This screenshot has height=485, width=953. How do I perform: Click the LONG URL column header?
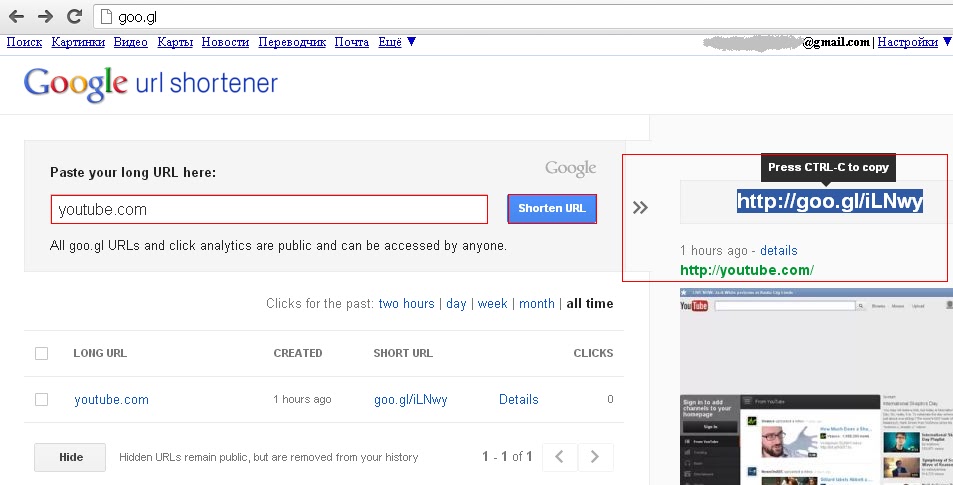click(x=100, y=353)
